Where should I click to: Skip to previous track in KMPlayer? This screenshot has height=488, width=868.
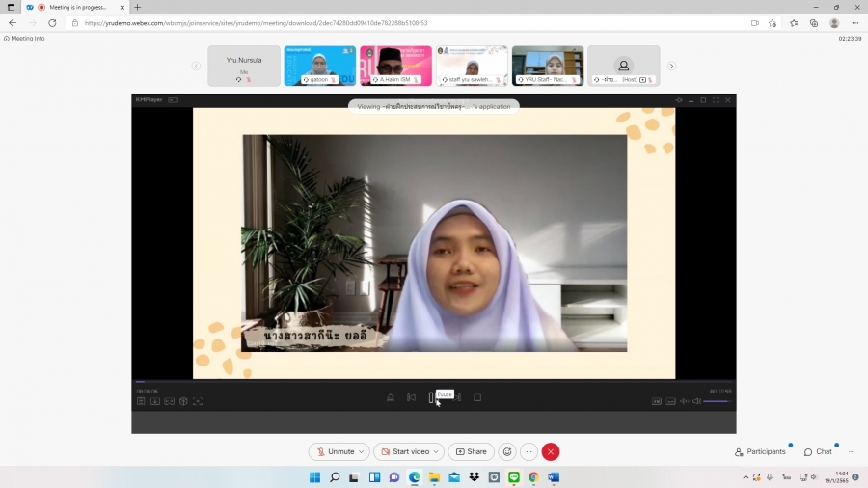(411, 397)
